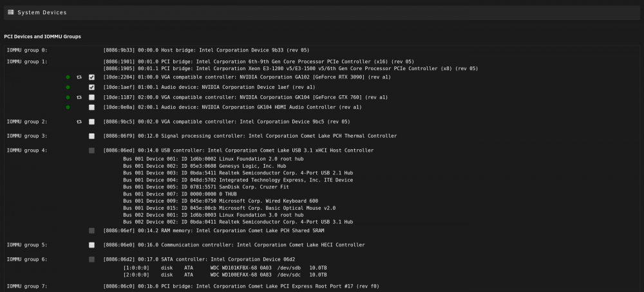Click the GK104 HDMI Audio Controller text
The height and width of the screenshot is (292, 644).
(x=232, y=107)
